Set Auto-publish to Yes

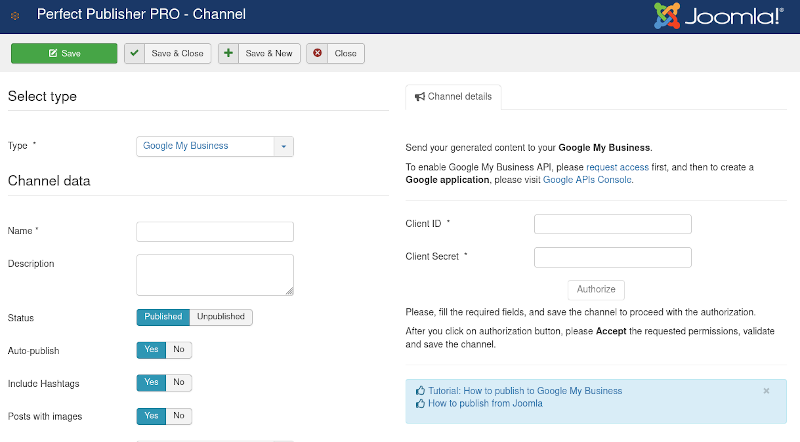coord(151,350)
